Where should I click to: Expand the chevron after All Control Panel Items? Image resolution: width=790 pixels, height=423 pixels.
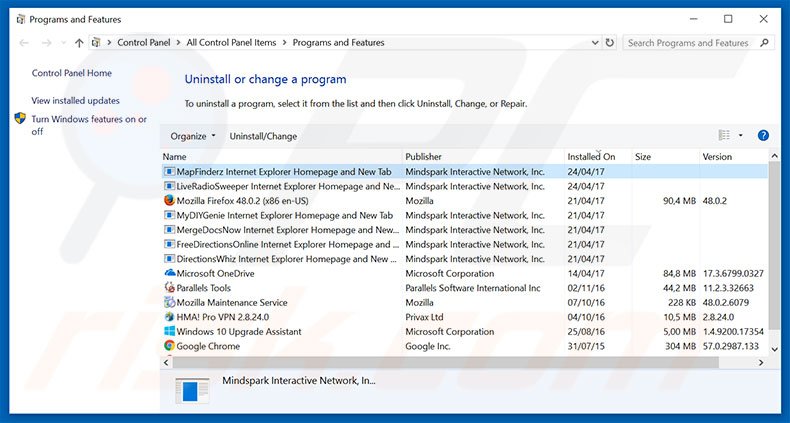285,43
